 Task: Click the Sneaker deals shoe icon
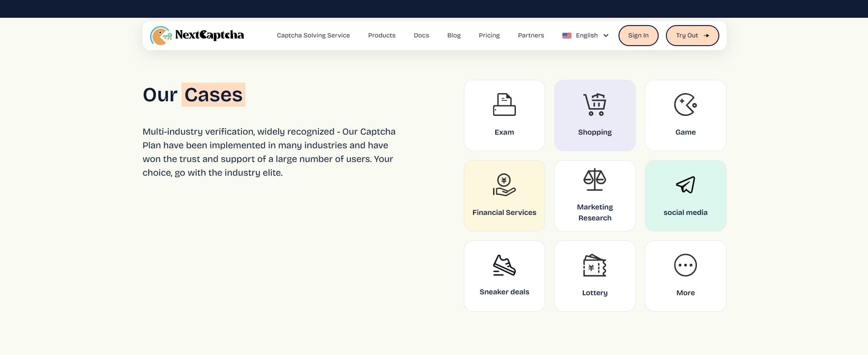pyautogui.click(x=504, y=265)
